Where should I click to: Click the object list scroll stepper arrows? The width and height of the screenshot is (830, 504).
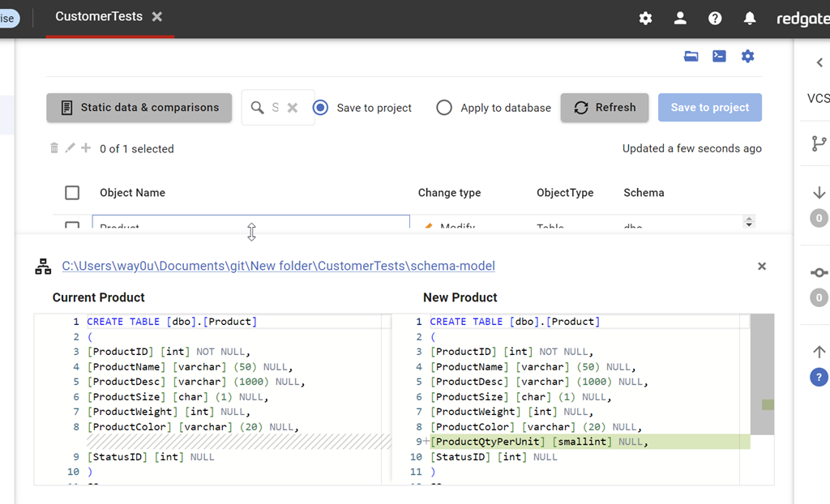click(749, 222)
